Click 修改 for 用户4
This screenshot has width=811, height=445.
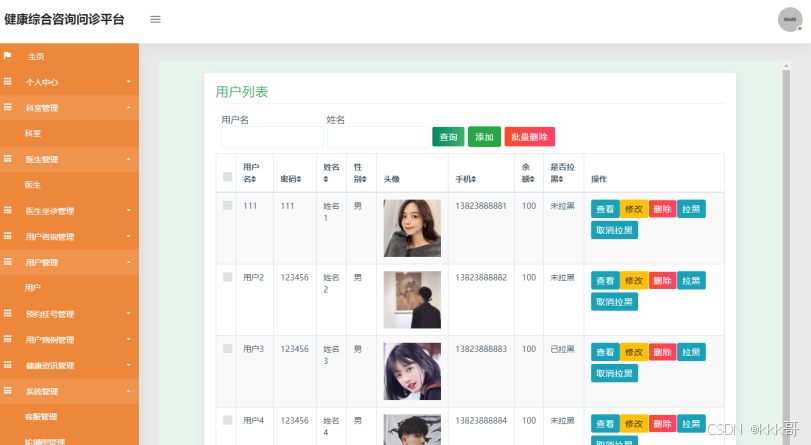[634, 423]
